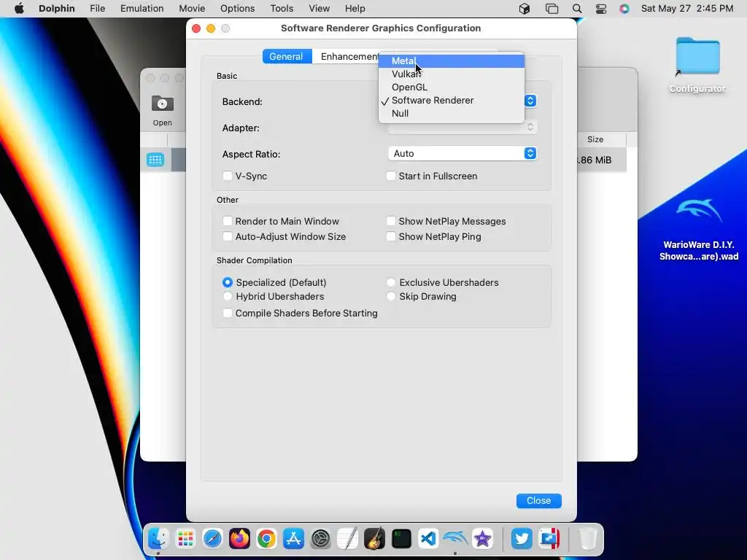Click the blue platform icon in game list row
Image resolution: width=747 pixels, height=560 pixels.
coord(155,160)
